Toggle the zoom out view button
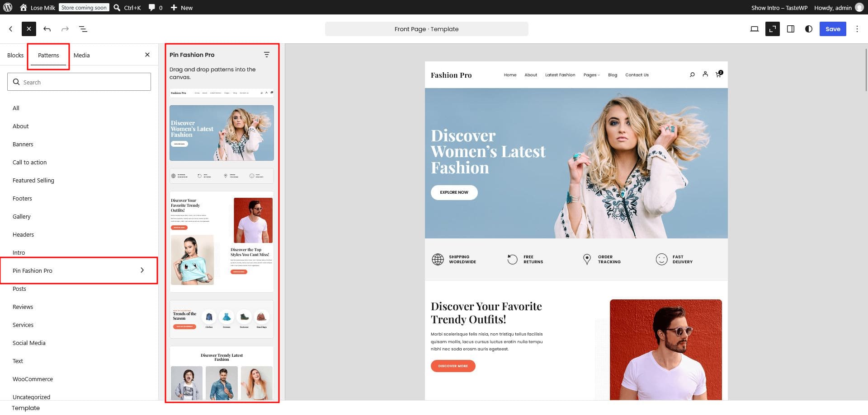Viewport: 868px width, 415px height. tap(773, 29)
